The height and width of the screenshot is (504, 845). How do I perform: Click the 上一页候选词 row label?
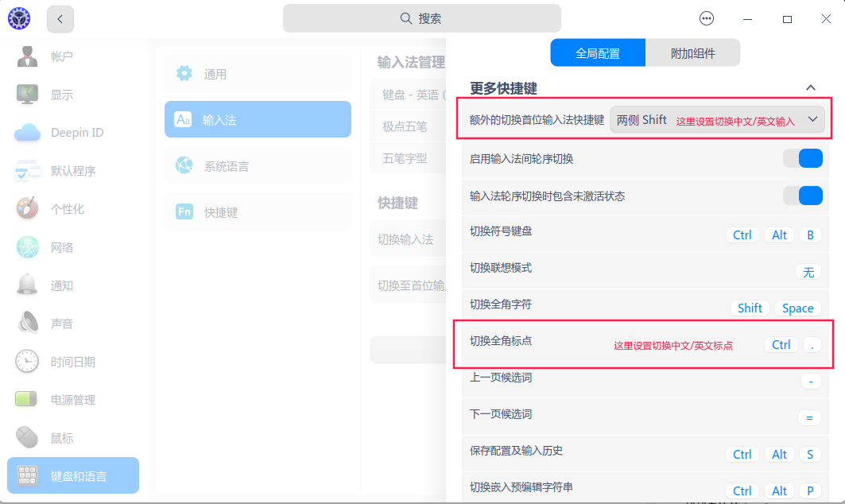point(501,378)
